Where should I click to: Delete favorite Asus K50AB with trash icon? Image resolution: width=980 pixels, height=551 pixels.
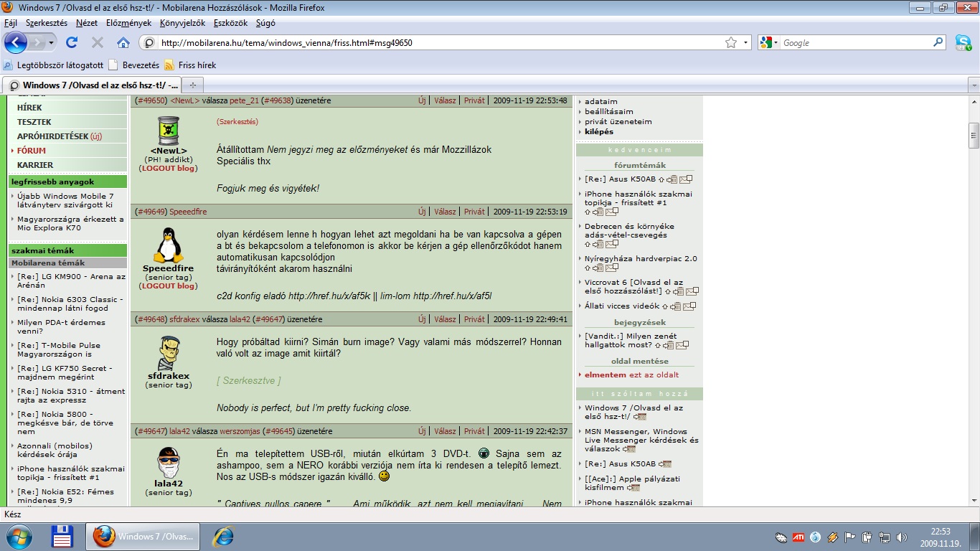672,179
